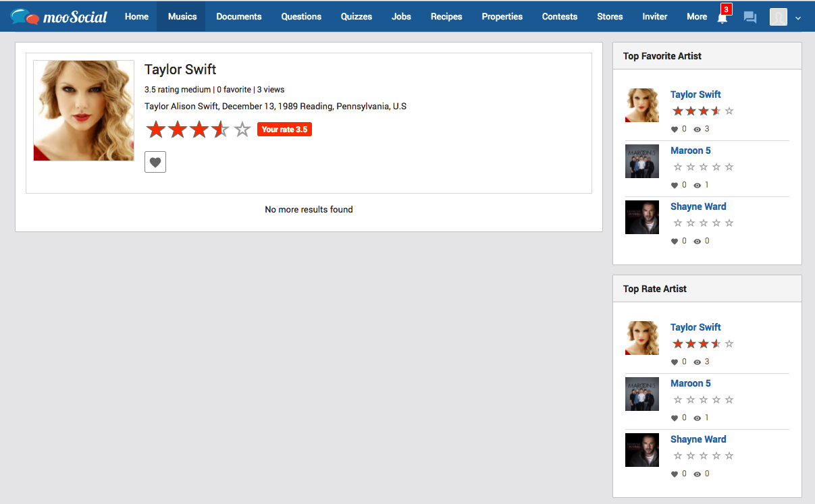Click first star for Maroon 5, Top Favorite Artist
The image size is (815, 504).
tap(678, 167)
